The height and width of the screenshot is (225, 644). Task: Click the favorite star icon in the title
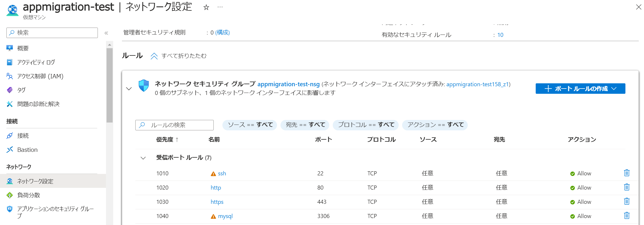206,7
